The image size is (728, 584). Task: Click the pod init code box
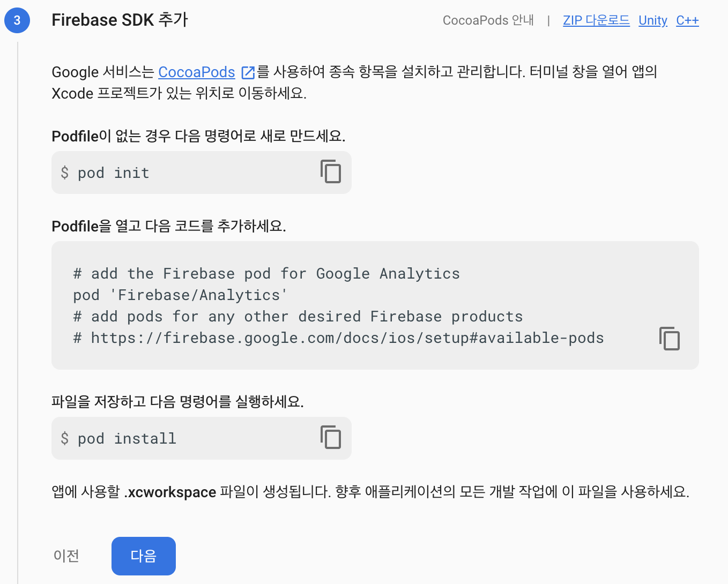pyautogui.click(x=202, y=173)
